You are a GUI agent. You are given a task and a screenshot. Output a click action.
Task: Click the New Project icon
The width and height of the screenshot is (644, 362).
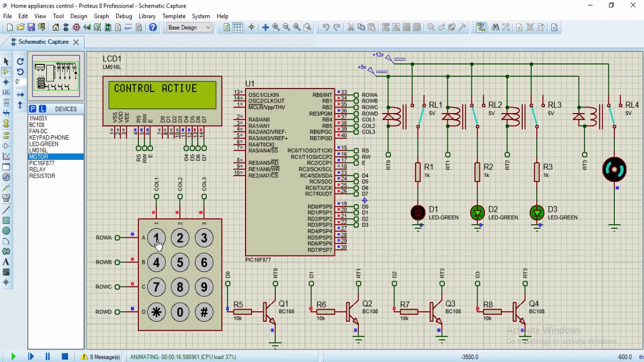pos(10,27)
